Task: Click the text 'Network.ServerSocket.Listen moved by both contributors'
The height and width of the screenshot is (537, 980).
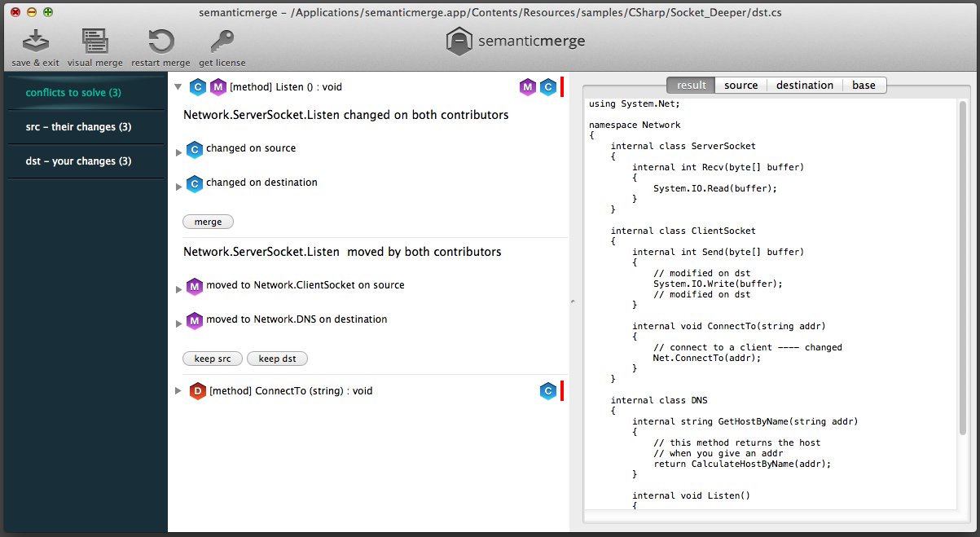Action: click(342, 252)
